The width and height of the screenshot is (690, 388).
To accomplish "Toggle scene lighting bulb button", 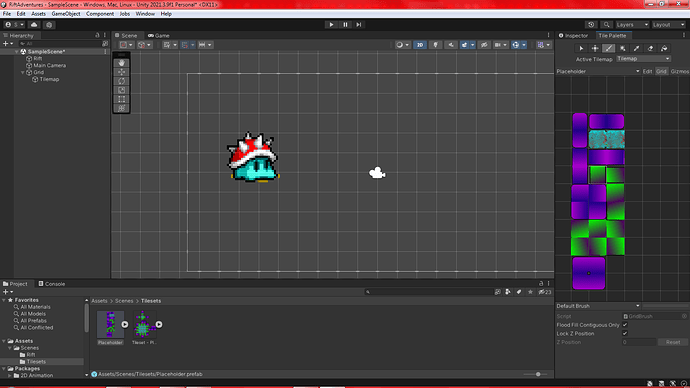I will click(435, 45).
